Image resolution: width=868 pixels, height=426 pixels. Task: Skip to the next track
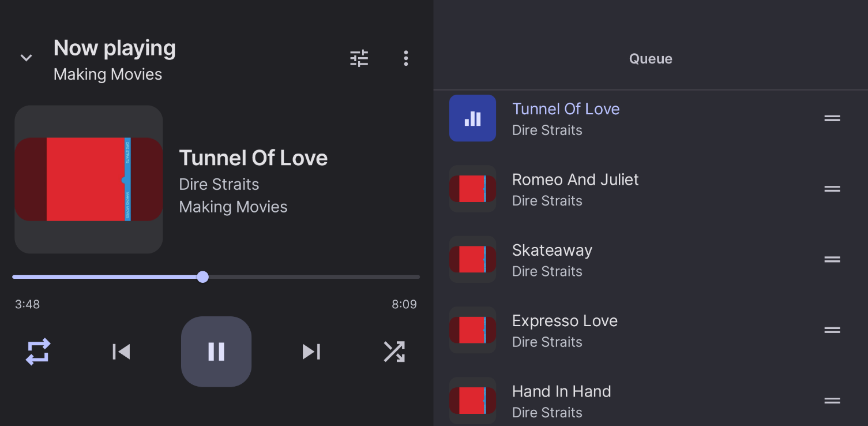click(x=311, y=352)
